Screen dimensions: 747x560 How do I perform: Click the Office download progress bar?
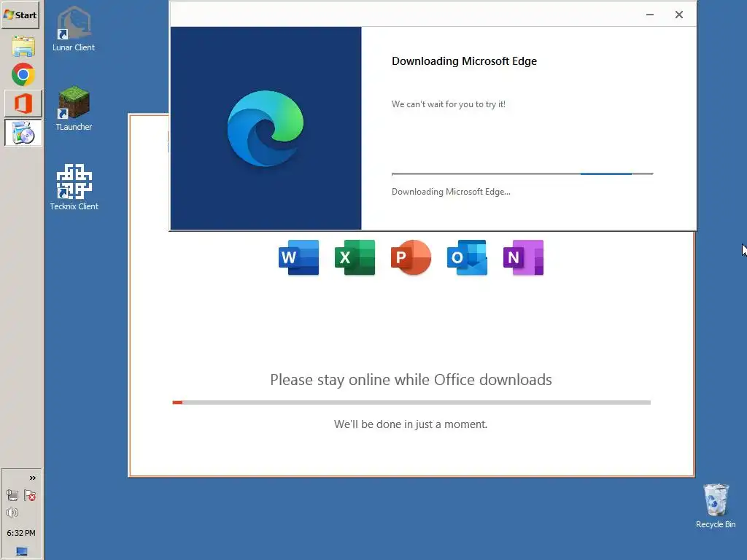(411, 402)
